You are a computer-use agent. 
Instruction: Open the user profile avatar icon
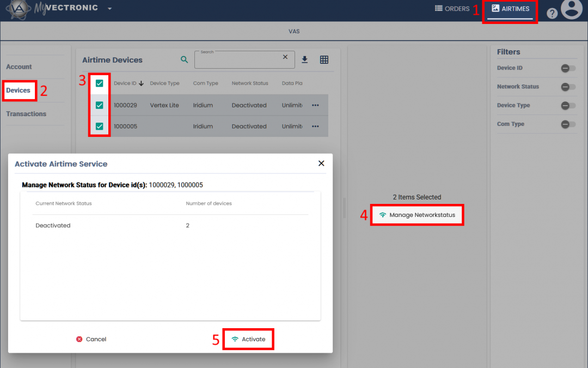[572, 9]
